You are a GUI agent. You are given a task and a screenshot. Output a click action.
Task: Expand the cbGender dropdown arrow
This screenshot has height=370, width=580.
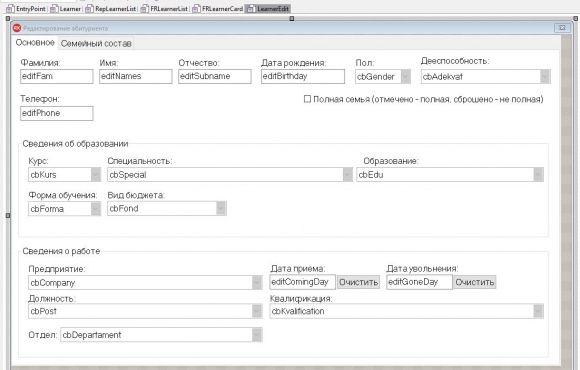(405, 77)
